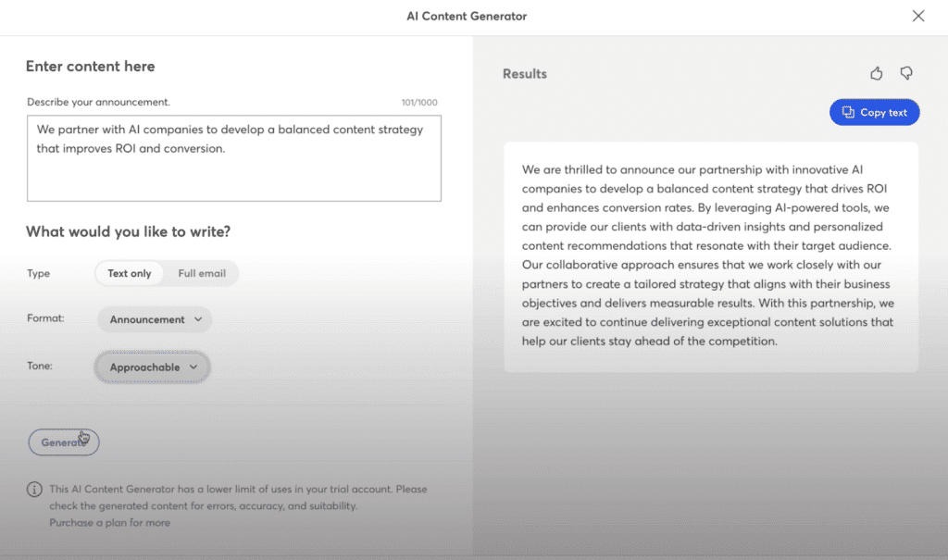Click the Format: field label
This screenshot has width=948, height=560.
point(45,318)
